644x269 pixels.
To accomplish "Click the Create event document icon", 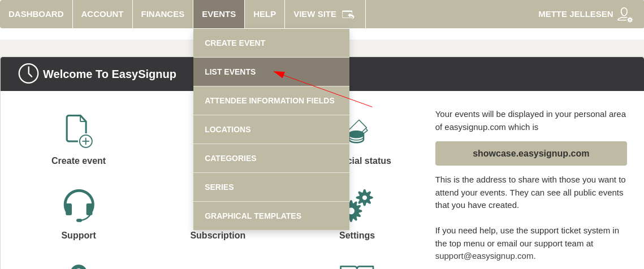I will coord(79,131).
